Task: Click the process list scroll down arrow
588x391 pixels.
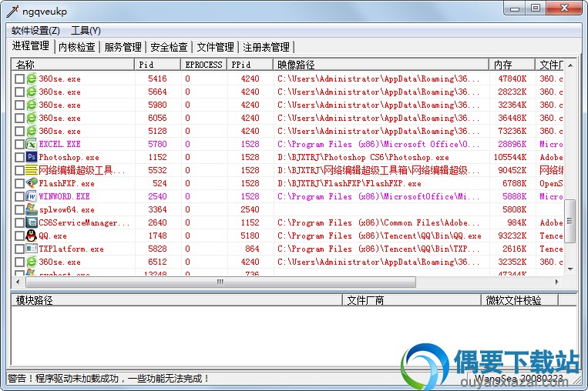Action: 570,269
